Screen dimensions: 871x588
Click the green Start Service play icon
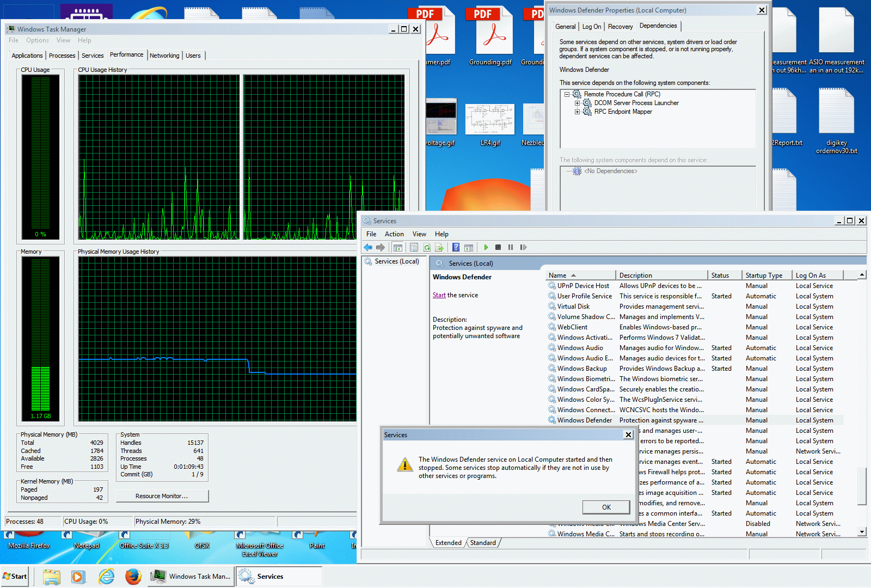point(486,247)
